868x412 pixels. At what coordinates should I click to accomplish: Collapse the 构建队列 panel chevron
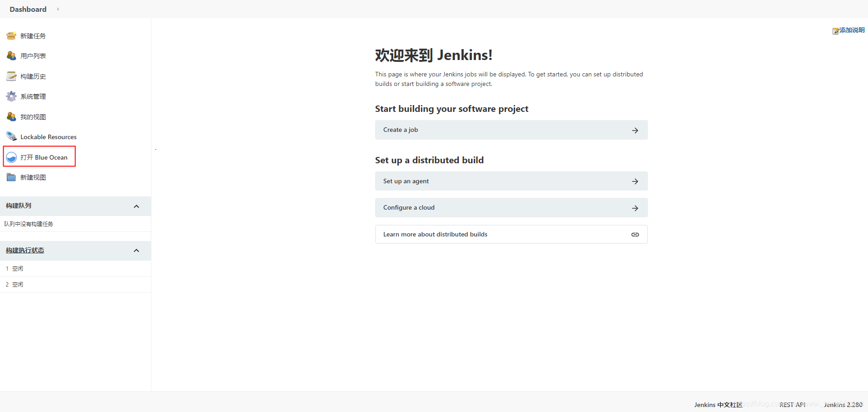coord(136,206)
